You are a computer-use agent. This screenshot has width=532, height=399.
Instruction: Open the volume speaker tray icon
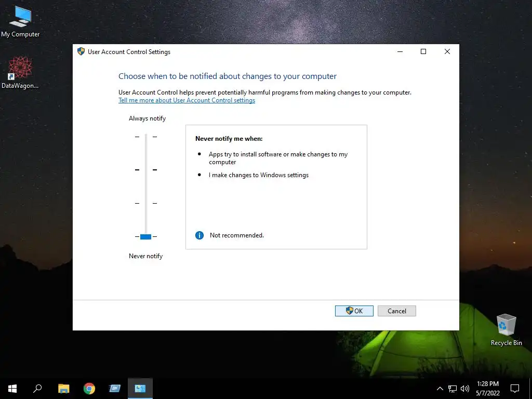(465, 389)
